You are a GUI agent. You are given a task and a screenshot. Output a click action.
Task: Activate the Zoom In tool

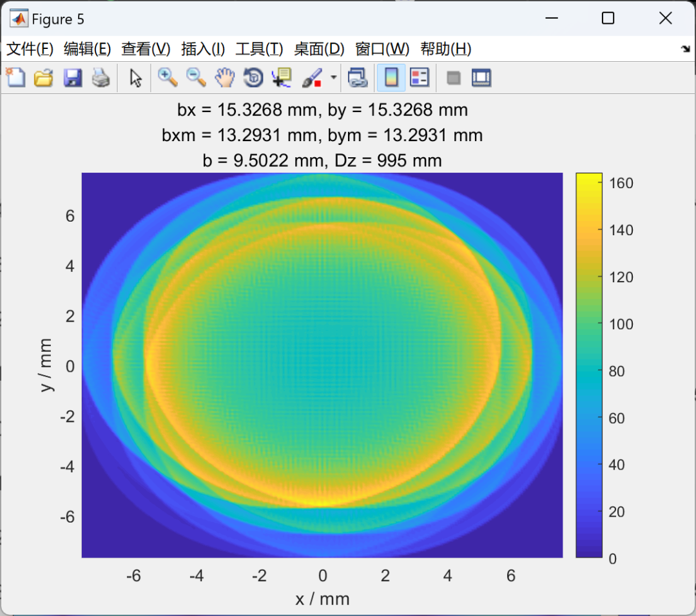[x=168, y=78]
